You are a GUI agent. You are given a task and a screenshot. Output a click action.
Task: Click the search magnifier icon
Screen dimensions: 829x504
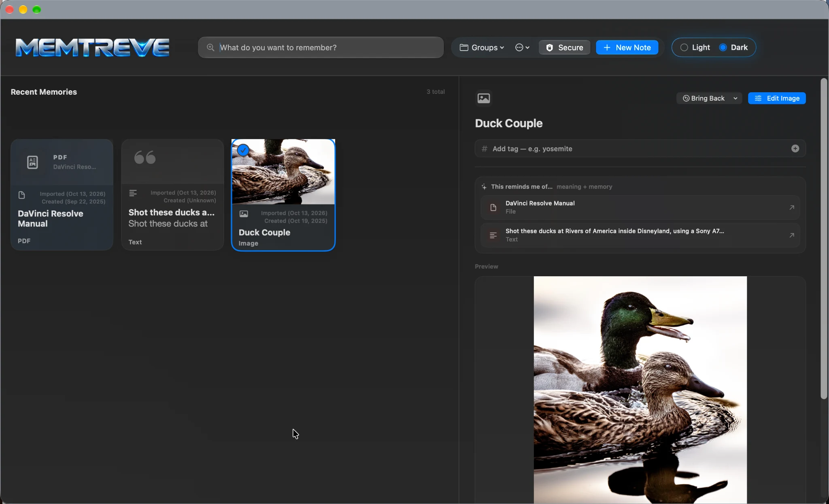[x=210, y=47]
